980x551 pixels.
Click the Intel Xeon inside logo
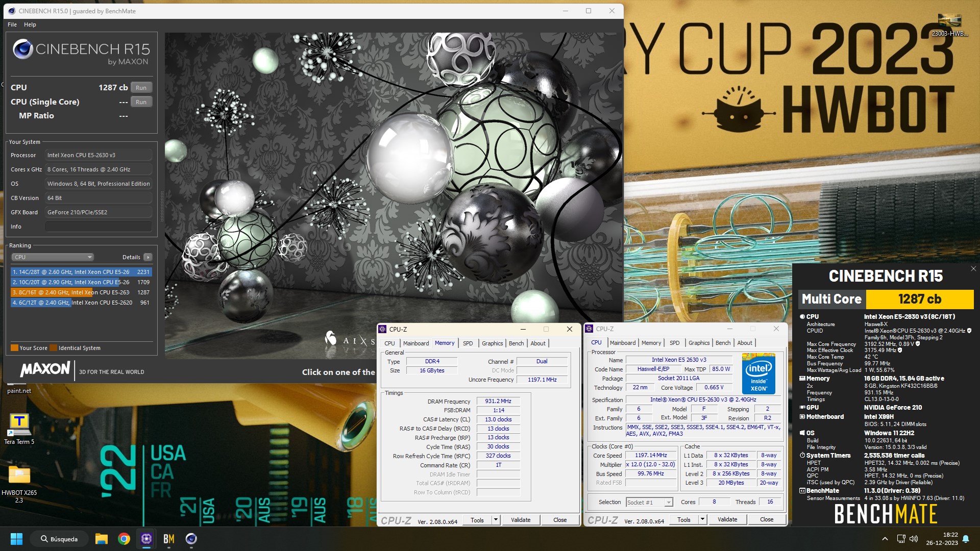point(758,373)
